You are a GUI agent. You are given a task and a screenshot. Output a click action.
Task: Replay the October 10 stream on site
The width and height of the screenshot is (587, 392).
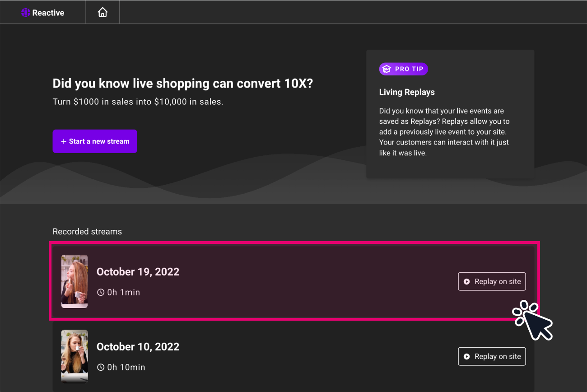[x=492, y=356]
